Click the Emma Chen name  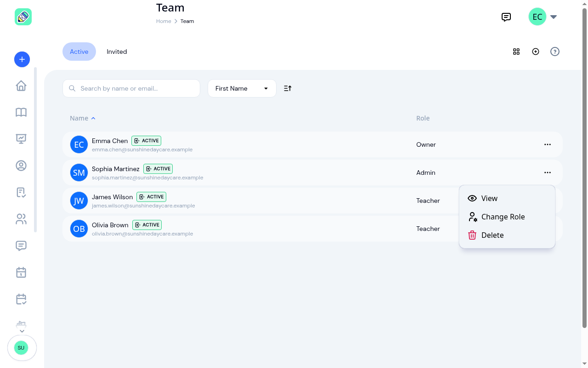tap(110, 141)
